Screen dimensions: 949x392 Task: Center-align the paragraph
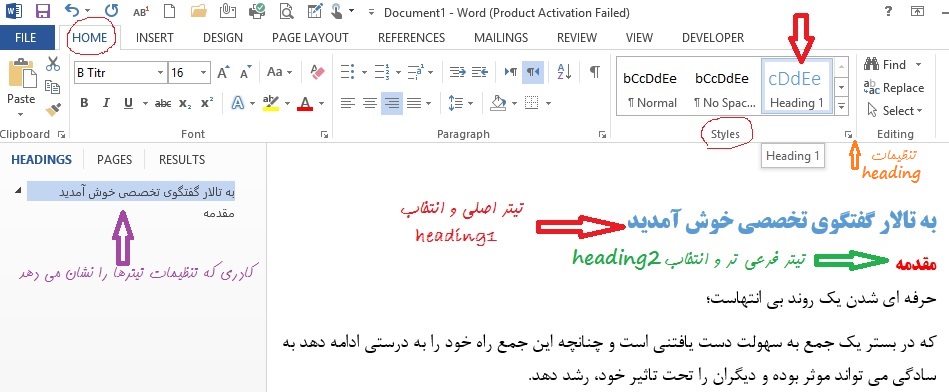pos(370,103)
